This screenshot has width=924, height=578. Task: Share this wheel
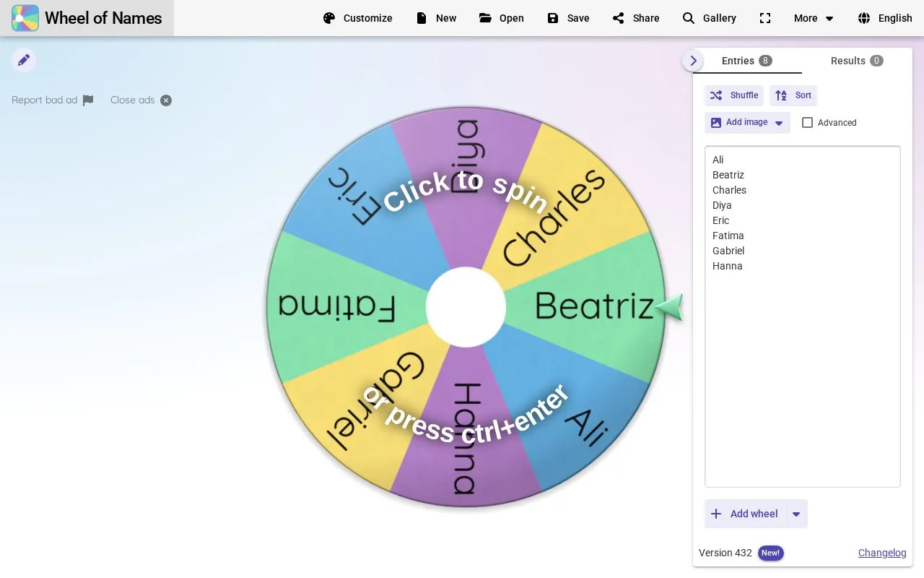(635, 18)
